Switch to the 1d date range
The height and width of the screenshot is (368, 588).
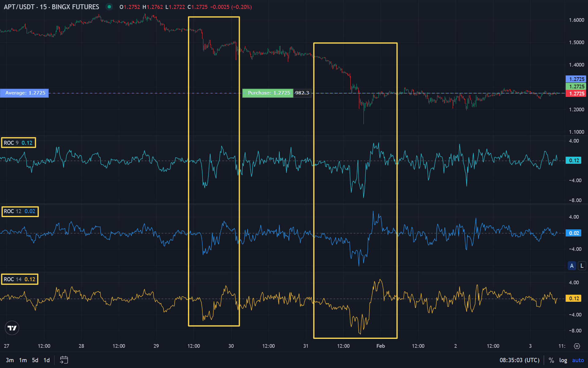46,360
